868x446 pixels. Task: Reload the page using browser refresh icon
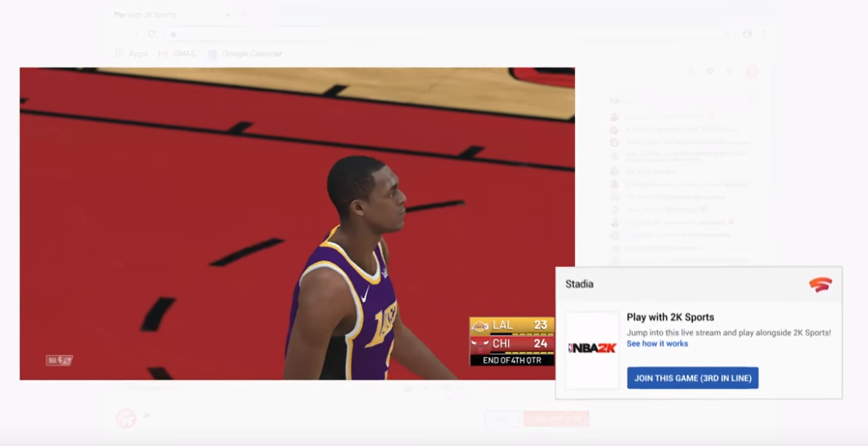151,34
